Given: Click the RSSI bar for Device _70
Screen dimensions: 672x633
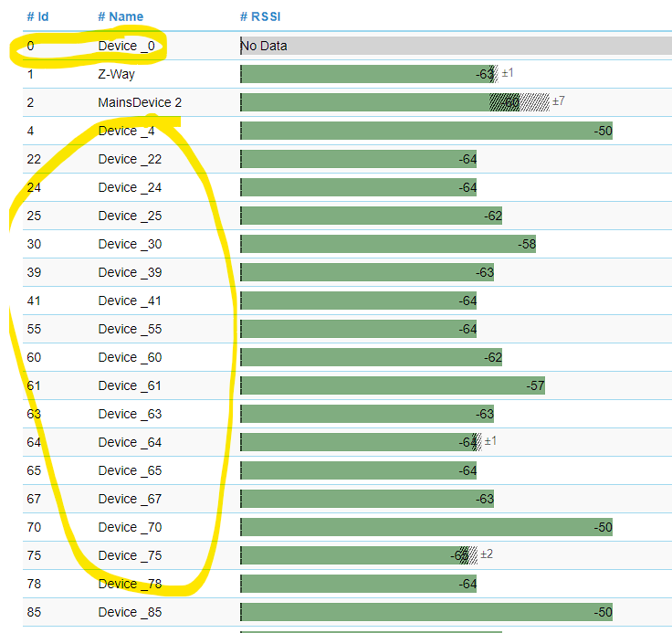Looking at the screenshot, I should click(x=425, y=527).
